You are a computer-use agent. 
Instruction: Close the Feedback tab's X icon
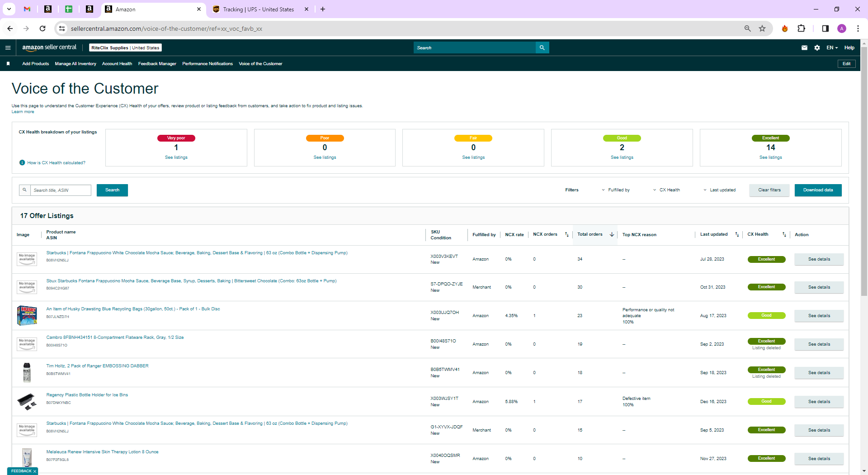(35, 471)
